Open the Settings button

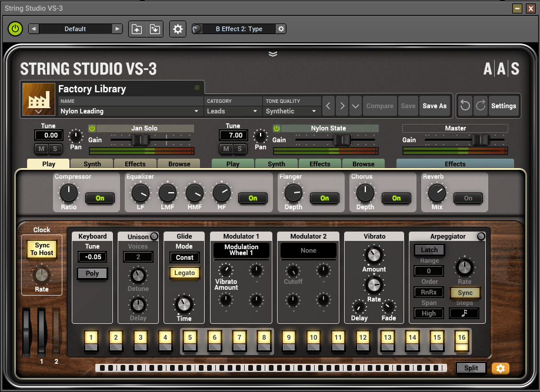[504, 106]
